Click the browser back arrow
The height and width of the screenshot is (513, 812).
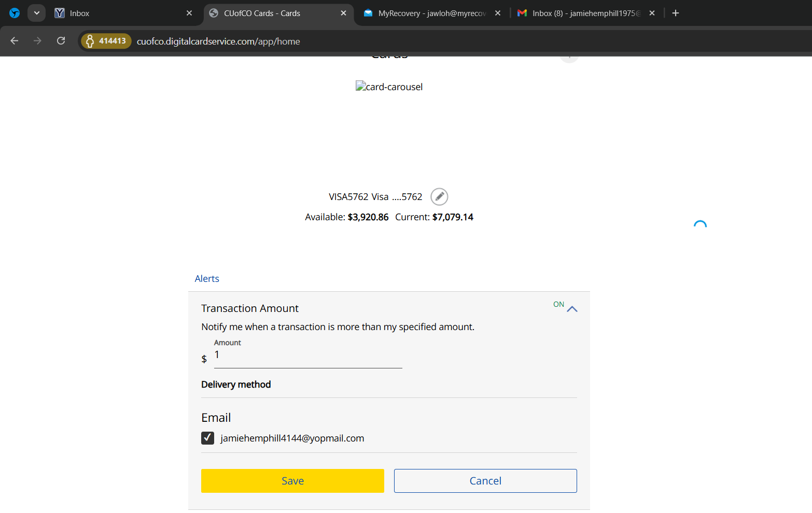[15, 41]
